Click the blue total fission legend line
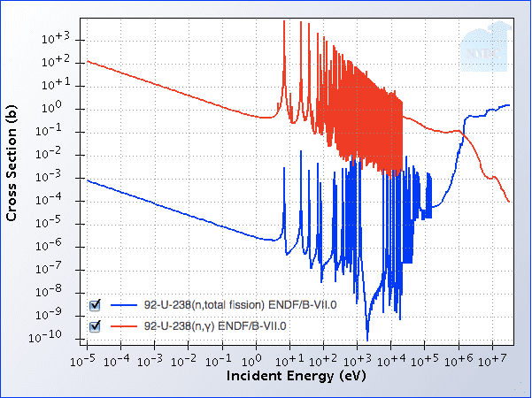The height and width of the screenshot is (398, 532). click(x=124, y=305)
